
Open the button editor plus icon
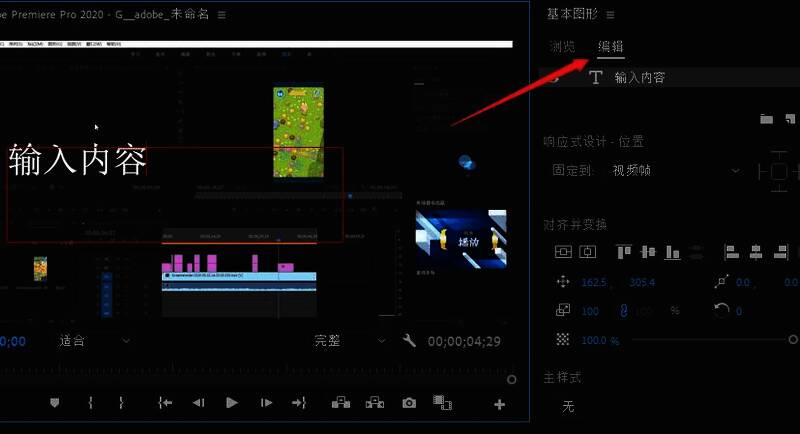[499, 404]
